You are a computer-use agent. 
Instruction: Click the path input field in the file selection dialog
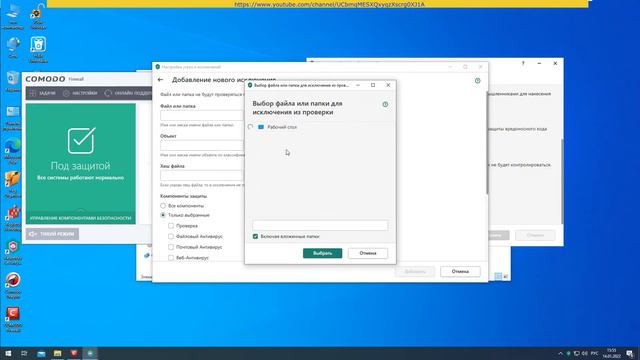pos(320,225)
